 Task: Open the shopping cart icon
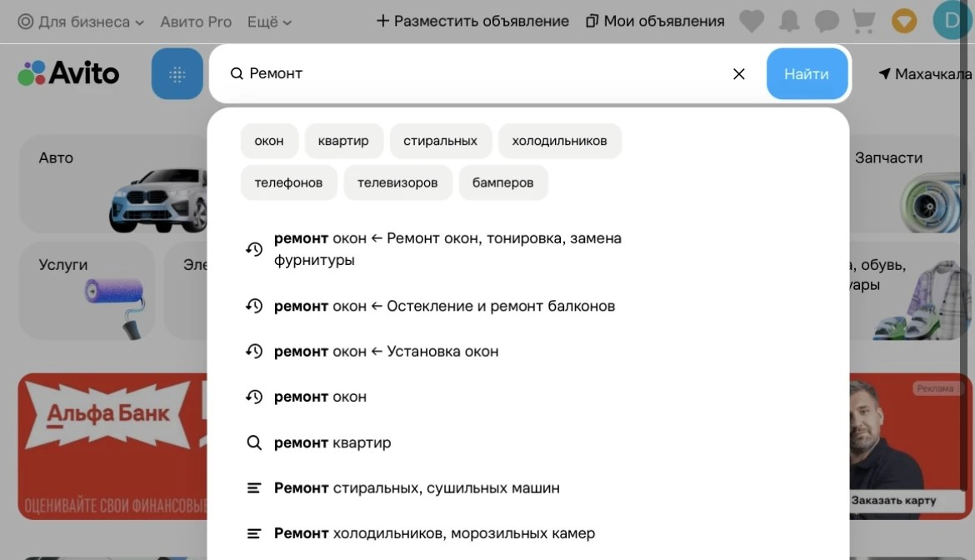(863, 21)
